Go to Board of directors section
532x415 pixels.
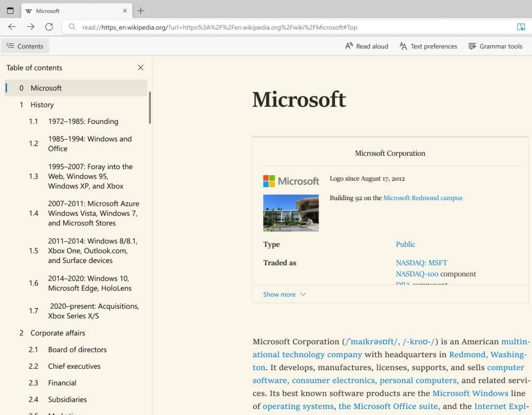tap(77, 350)
